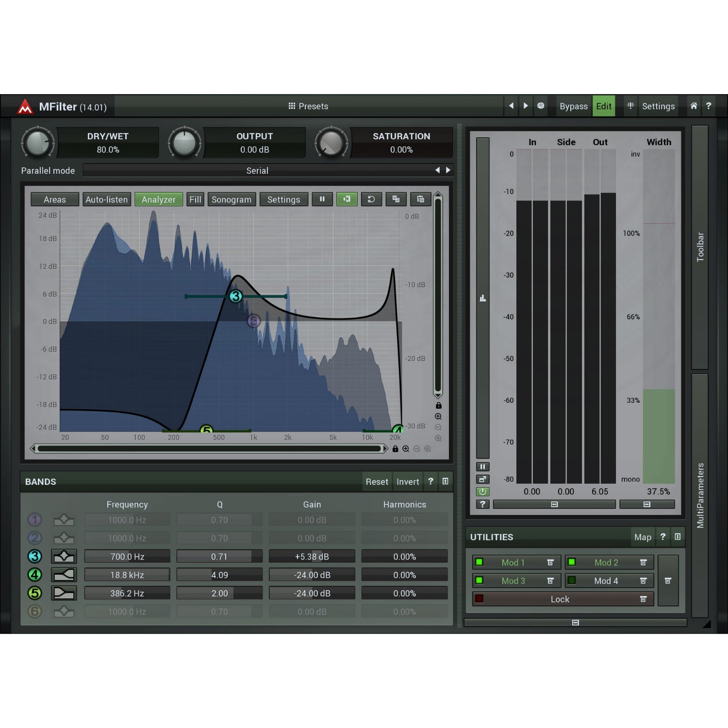Paste the EQ graph settings
Viewport: 728px width, 728px height.
click(x=421, y=199)
